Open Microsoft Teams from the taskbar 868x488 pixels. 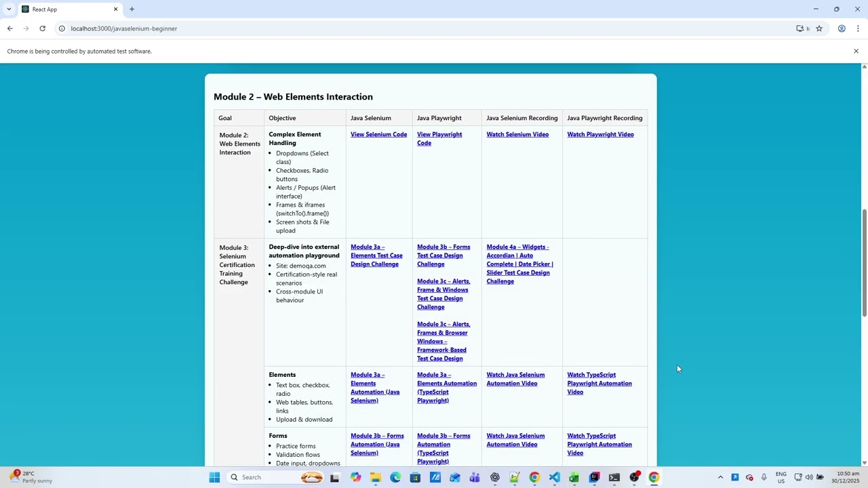click(x=475, y=477)
